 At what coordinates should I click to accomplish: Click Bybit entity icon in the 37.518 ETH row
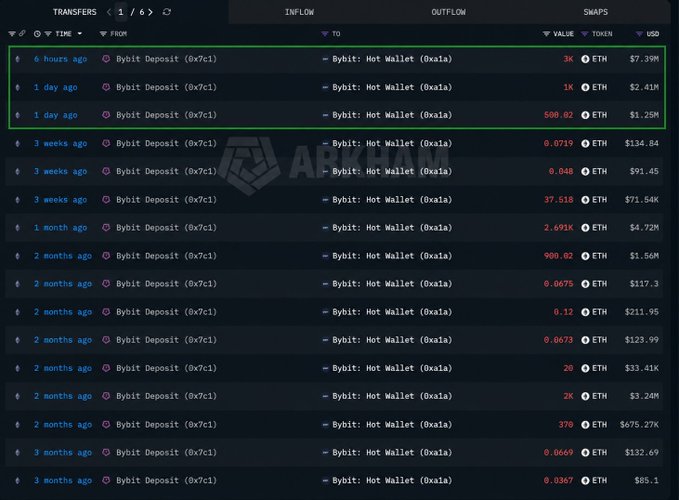click(x=106, y=200)
